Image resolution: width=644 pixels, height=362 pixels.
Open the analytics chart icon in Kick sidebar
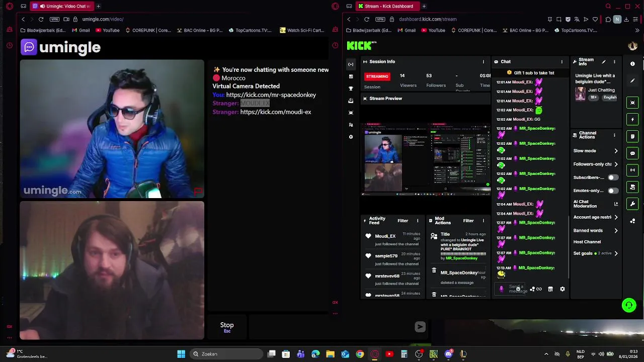pos(351,76)
